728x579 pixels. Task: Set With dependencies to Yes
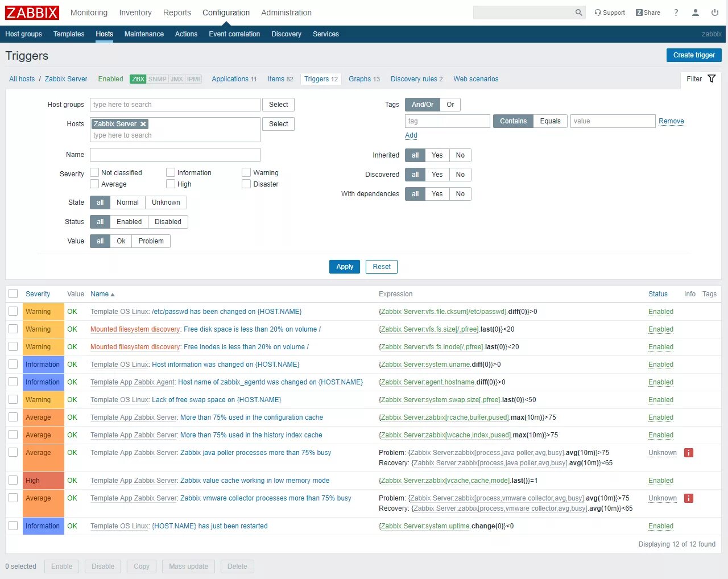437,194
